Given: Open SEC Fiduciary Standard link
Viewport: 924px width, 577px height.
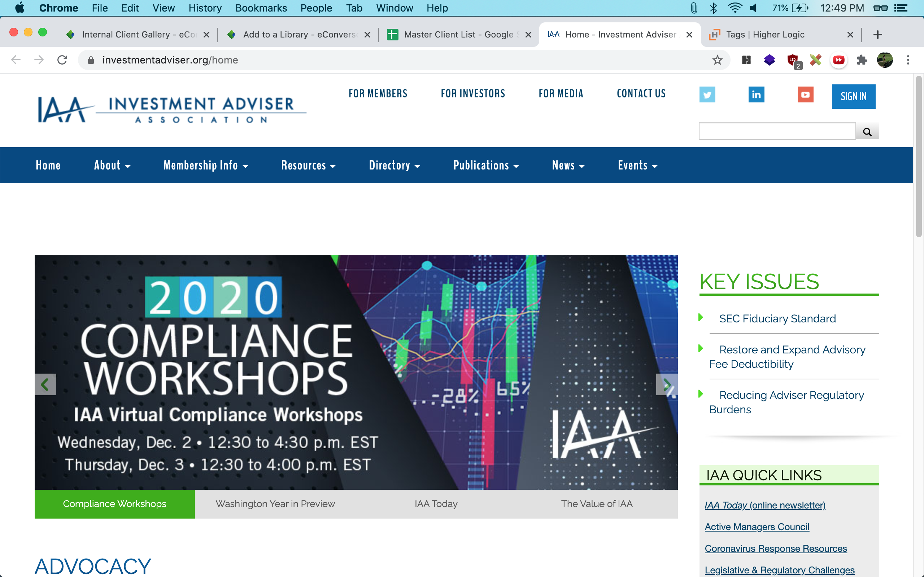Looking at the screenshot, I should coord(777,319).
